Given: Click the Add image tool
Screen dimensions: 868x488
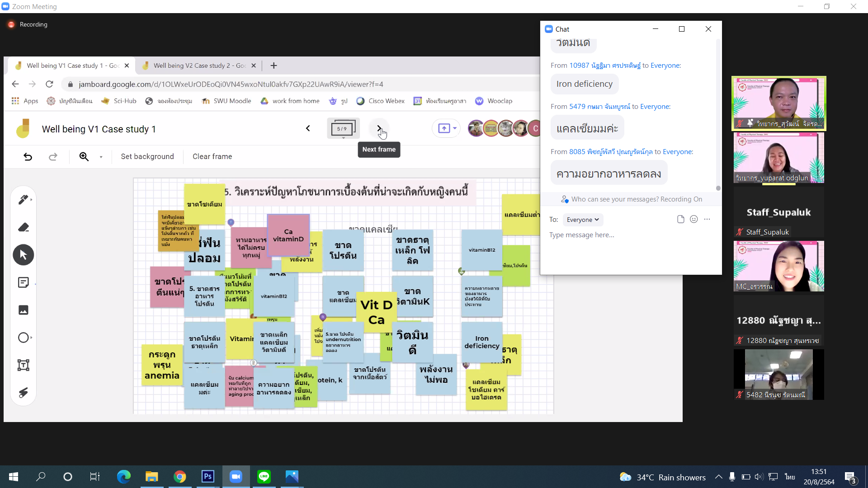Looking at the screenshot, I should [23, 310].
